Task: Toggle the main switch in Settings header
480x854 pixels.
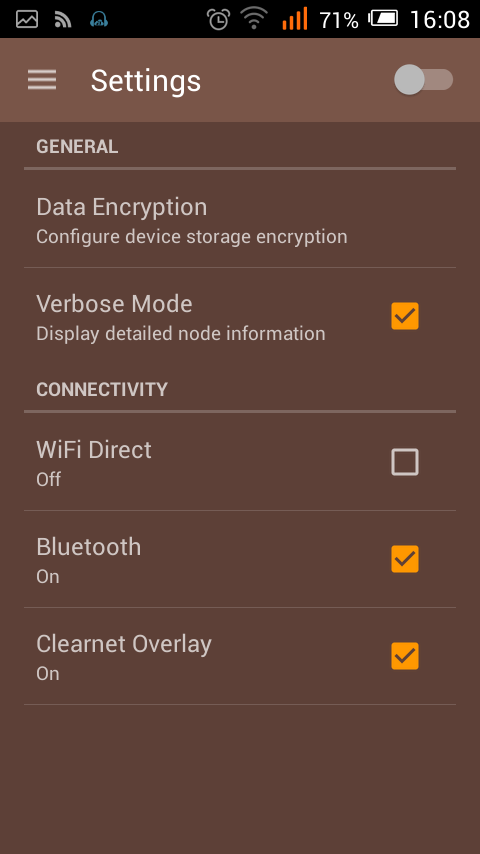Action: click(423, 80)
